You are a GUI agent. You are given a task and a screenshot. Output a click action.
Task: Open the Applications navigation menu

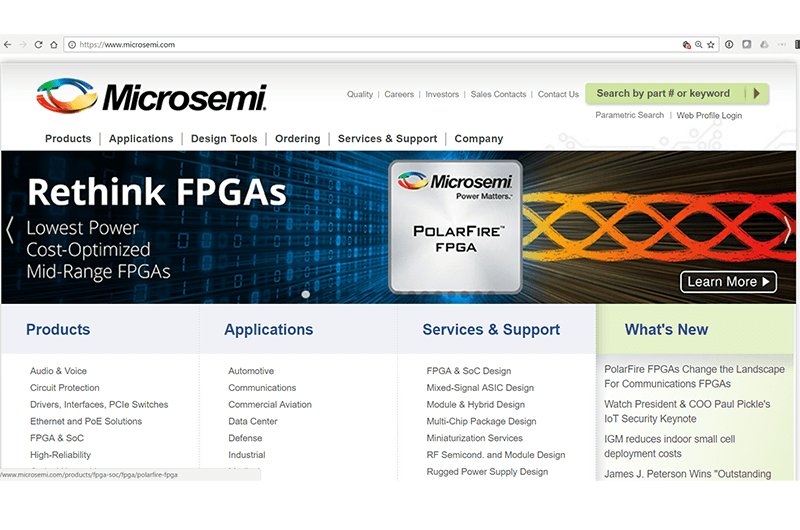tap(141, 139)
